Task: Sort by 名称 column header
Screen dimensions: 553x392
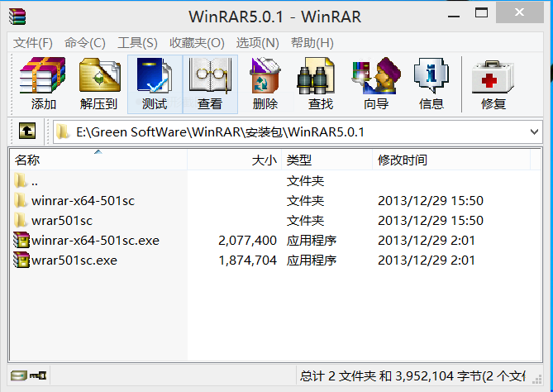Action: [98, 160]
